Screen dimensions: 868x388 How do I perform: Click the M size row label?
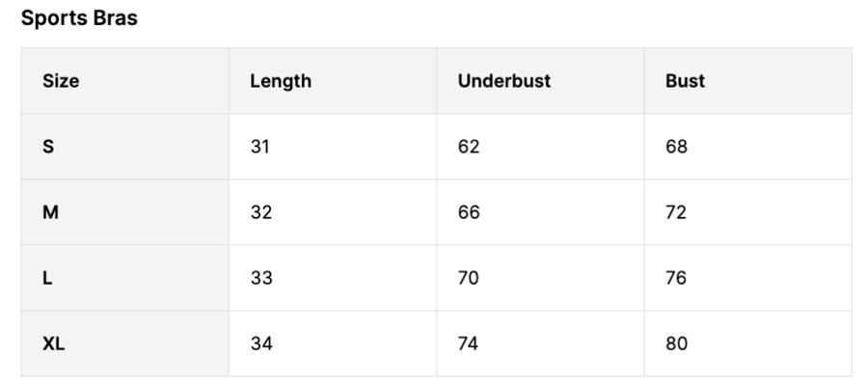tap(50, 212)
